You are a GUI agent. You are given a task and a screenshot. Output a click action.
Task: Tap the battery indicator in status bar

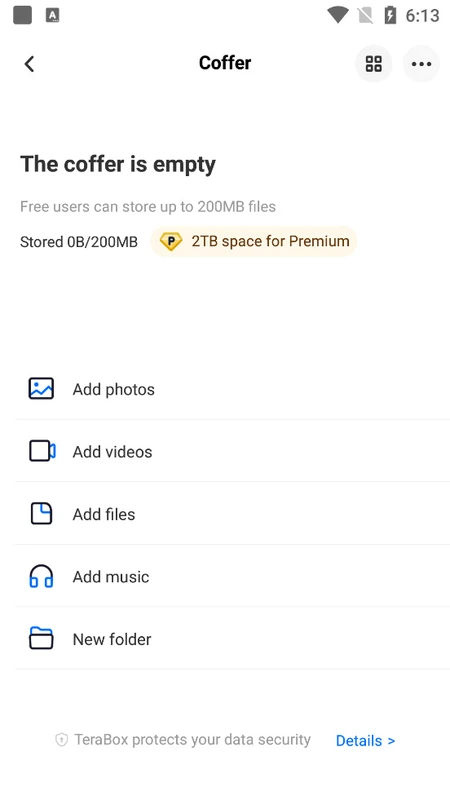coord(390,15)
